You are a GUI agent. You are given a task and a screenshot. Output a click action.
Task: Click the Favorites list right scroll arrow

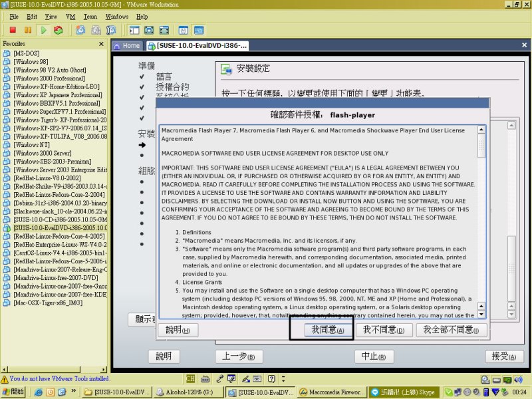point(104,370)
